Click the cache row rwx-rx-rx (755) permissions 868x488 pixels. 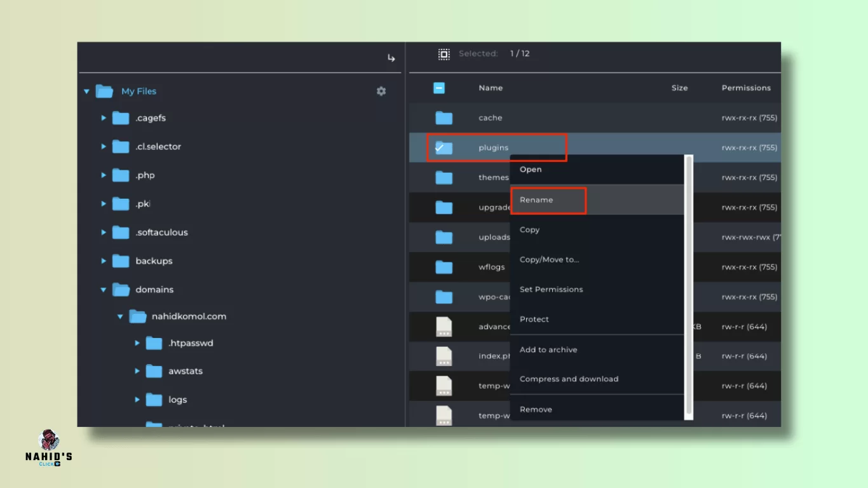[750, 118]
